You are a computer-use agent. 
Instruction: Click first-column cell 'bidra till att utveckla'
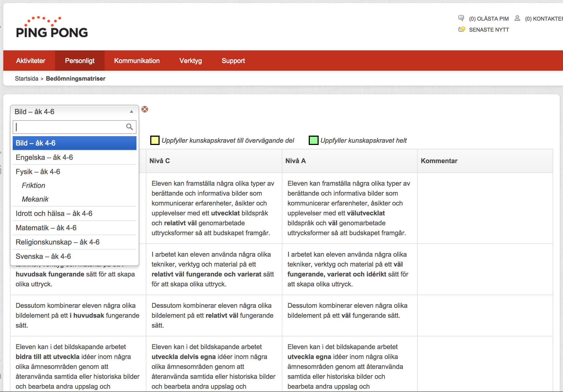78,364
